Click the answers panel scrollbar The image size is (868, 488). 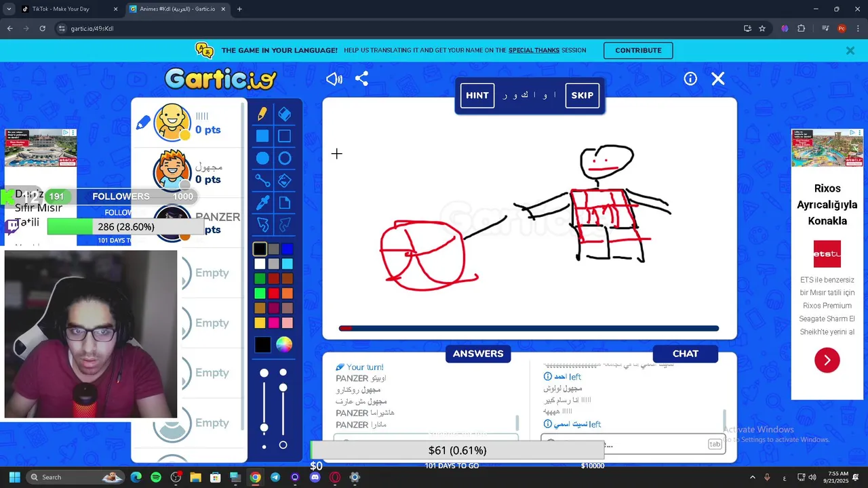click(517, 423)
